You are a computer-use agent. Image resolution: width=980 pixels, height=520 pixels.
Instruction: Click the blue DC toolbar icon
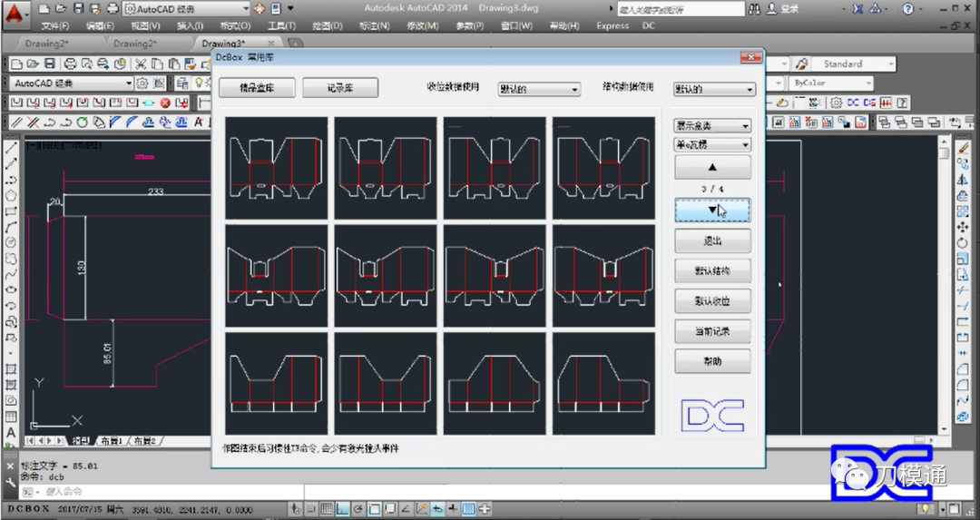(853, 103)
